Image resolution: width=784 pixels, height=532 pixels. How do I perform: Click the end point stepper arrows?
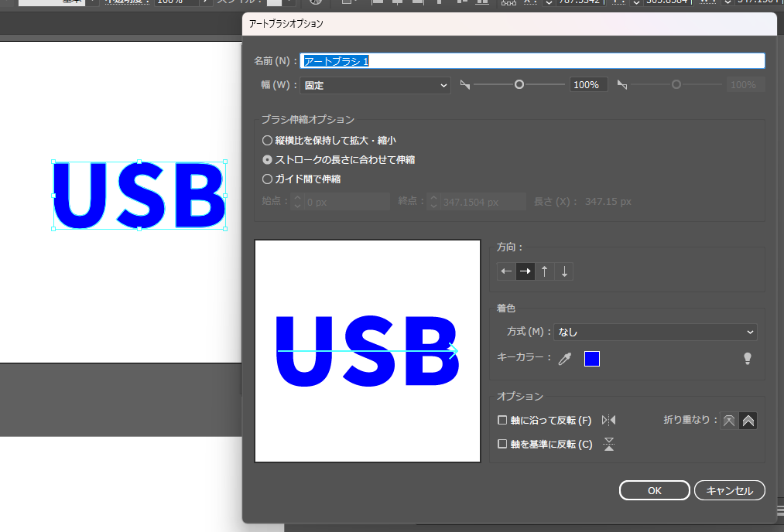(x=433, y=202)
